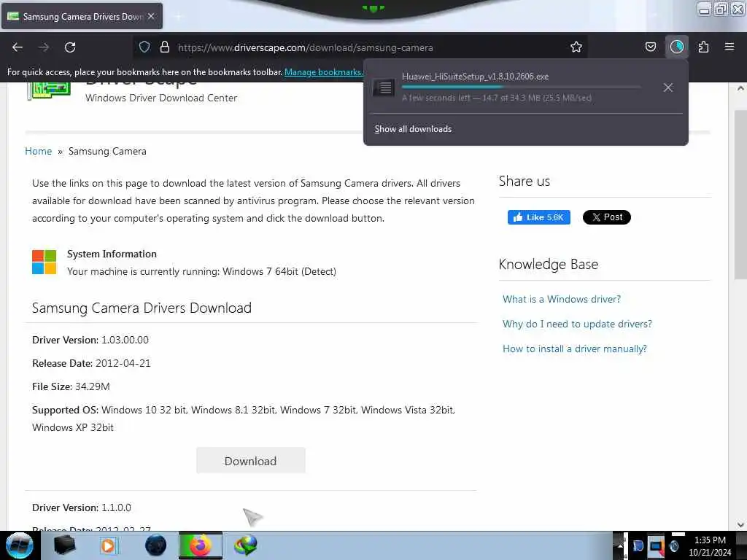The height and width of the screenshot is (560, 747).
Task: Download driver version 1.03.00.00
Action: pos(251,461)
